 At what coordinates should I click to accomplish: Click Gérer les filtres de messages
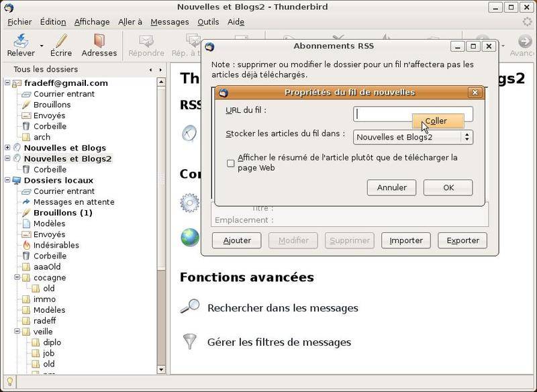(x=279, y=342)
